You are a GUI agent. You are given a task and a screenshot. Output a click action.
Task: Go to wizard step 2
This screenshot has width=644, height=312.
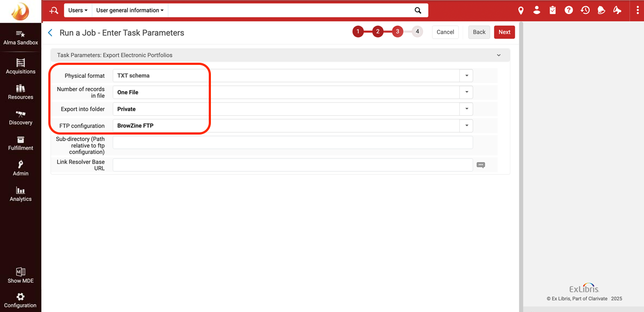coord(378,32)
